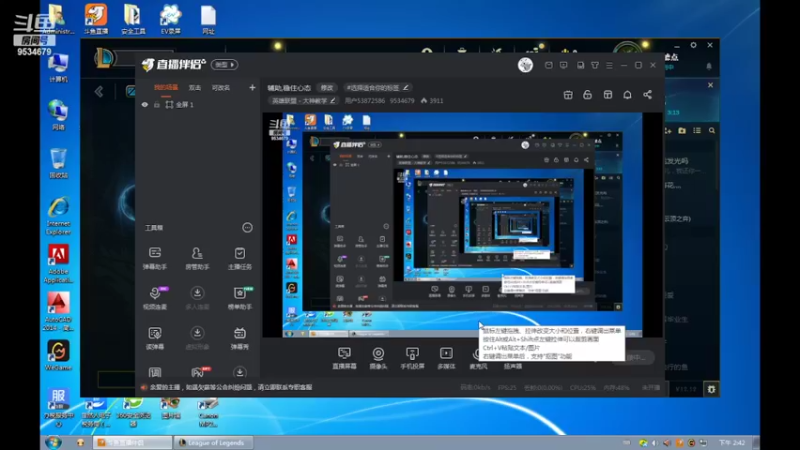Select the 全屏 1 source row

198,105
